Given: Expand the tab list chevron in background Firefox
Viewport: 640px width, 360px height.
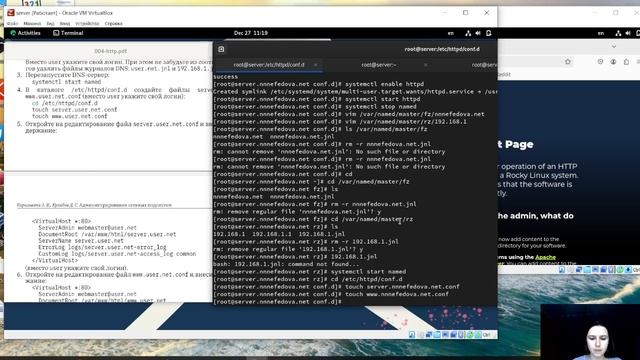Looking at the screenshot, I should pos(613,47).
